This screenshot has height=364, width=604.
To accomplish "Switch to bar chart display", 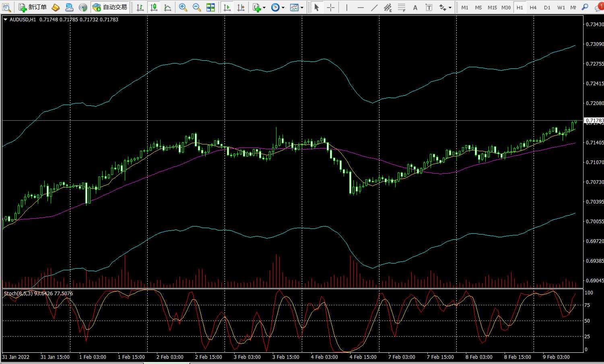I will pyautogui.click(x=140, y=7).
